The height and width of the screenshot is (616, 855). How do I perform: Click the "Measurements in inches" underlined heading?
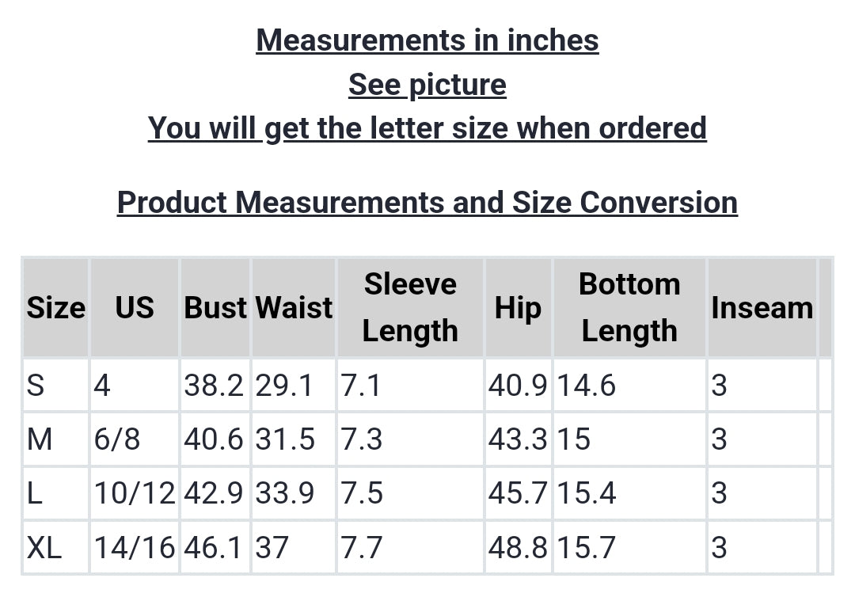pyautogui.click(x=427, y=40)
